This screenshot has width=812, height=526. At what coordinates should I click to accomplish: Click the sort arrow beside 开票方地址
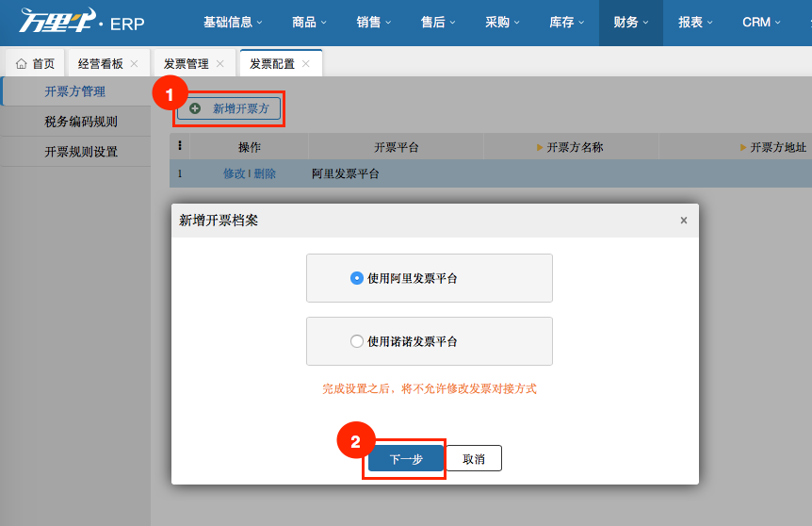(x=743, y=148)
